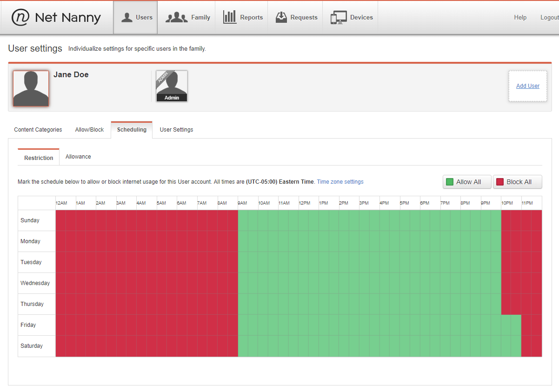Click the Wednesday row label
Screen dimensions: 559x392
(35, 283)
